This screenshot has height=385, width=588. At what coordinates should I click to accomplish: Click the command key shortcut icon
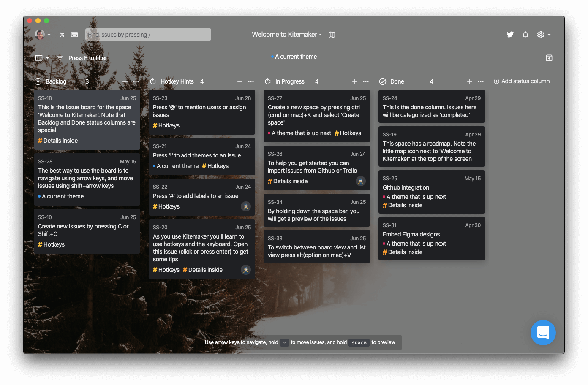click(62, 35)
